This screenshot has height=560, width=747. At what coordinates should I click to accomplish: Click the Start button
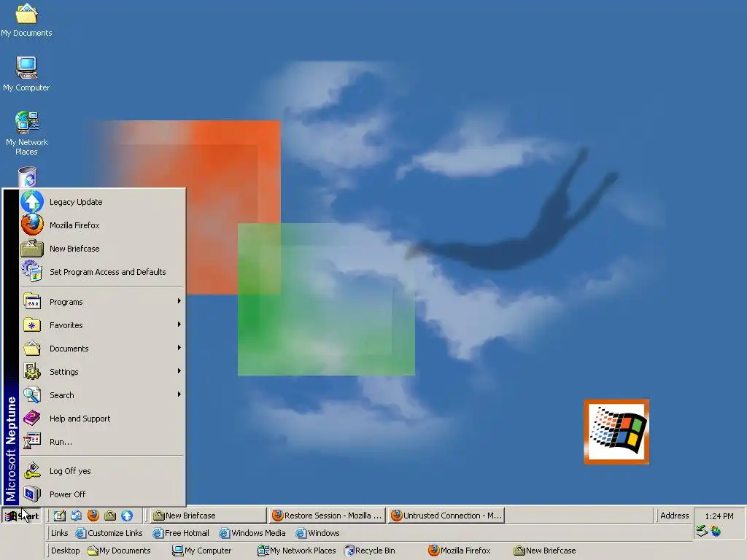[21, 516]
